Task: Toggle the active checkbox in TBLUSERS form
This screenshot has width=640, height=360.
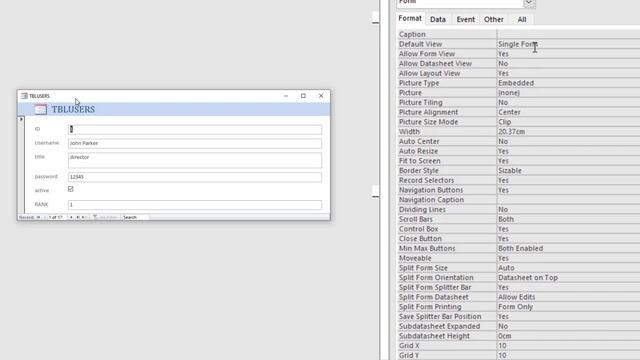Action: [71, 189]
